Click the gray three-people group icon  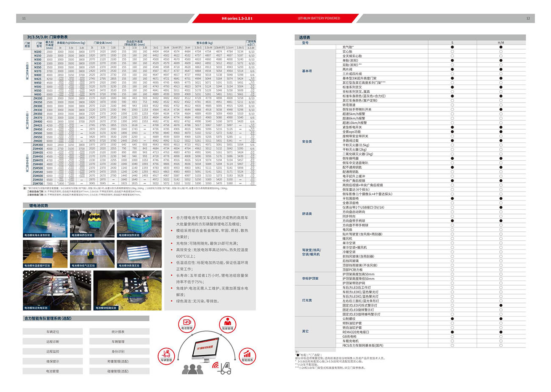click(192, 369)
